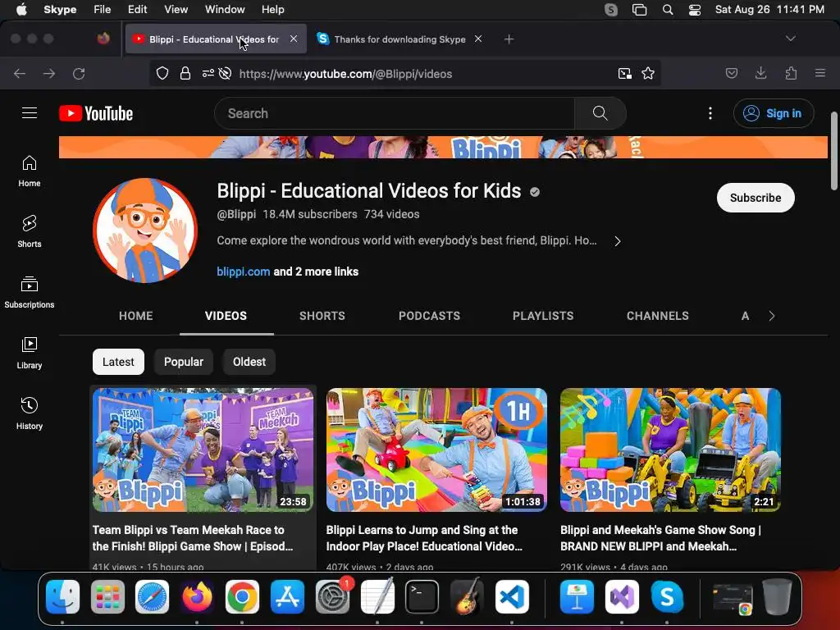The image size is (840, 630).
Task: Open the YouTube guide hamburger menu
Action: [x=30, y=113]
